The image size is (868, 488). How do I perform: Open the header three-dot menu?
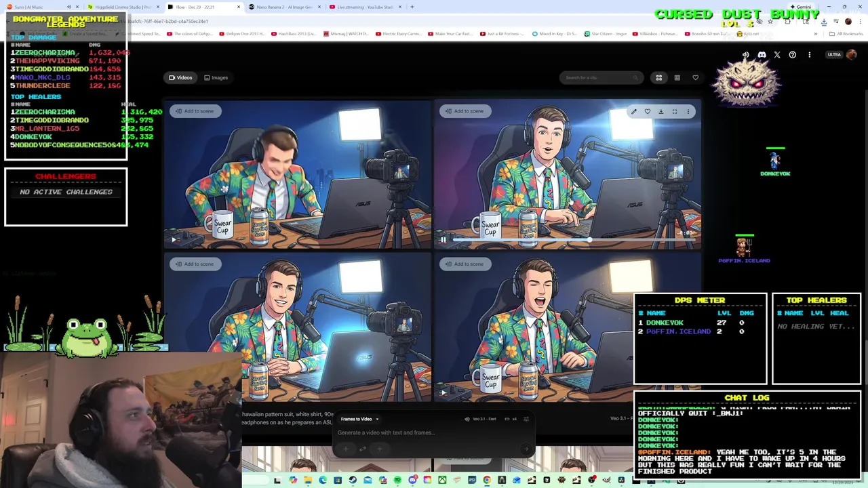click(x=809, y=55)
